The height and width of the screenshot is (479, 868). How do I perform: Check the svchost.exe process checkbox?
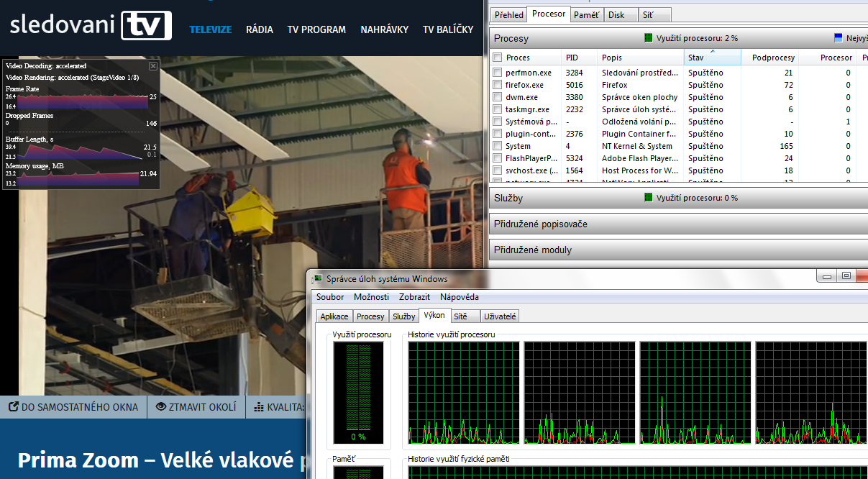(x=498, y=170)
